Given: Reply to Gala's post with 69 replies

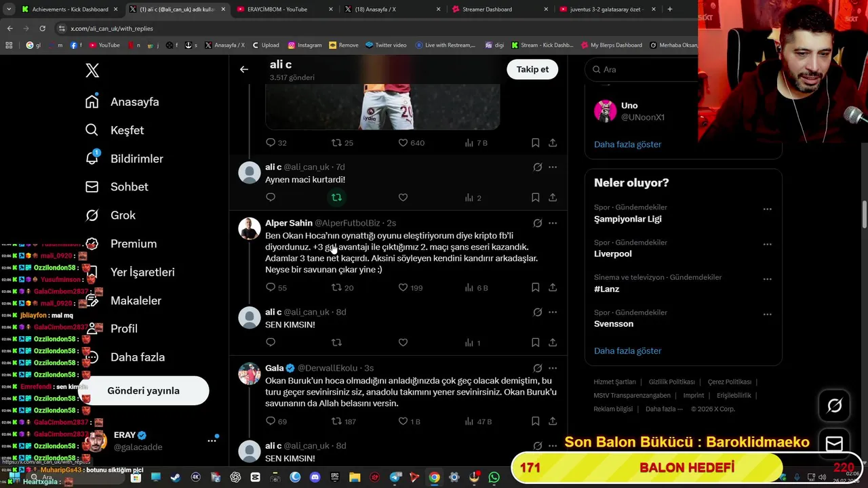Looking at the screenshot, I should (271, 422).
